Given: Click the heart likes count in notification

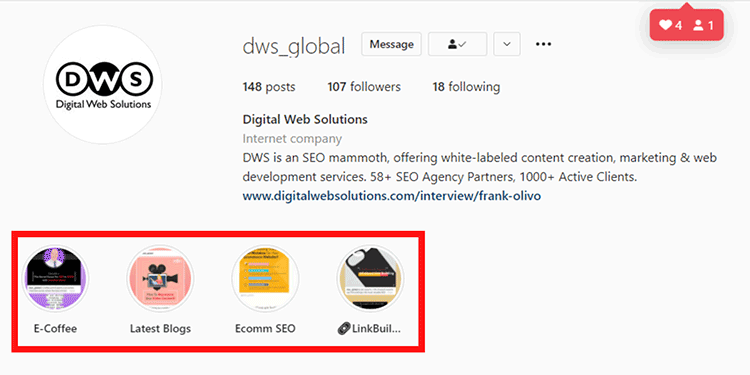Looking at the screenshot, I should (x=671, y=25).
